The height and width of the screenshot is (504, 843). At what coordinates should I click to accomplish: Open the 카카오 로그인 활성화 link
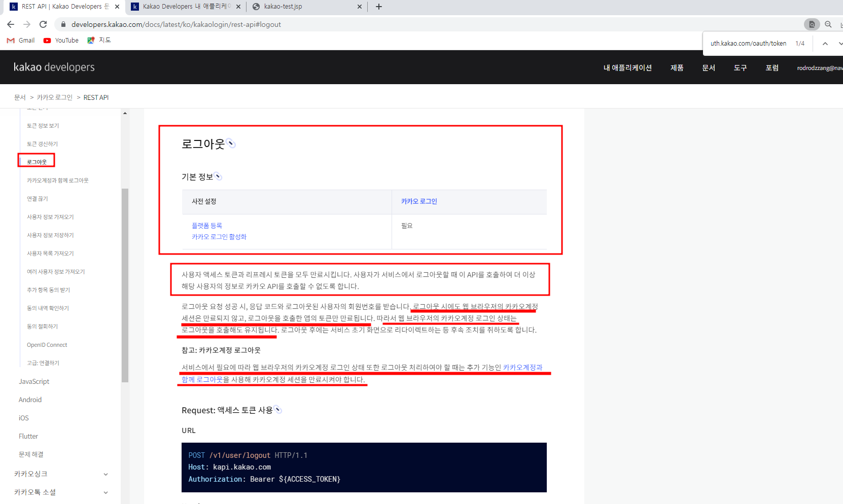[219, 237]
